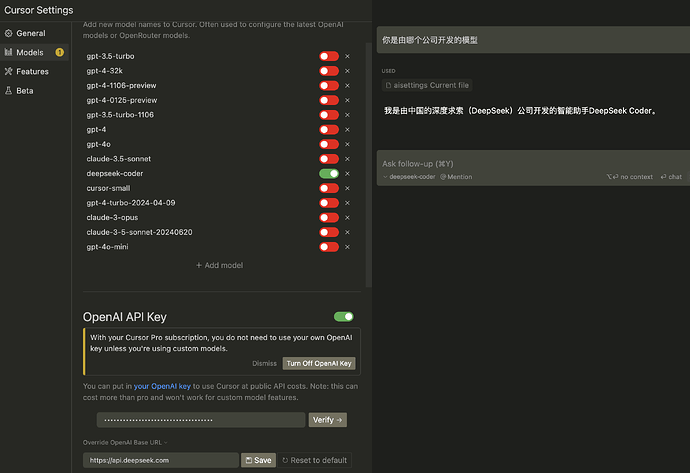Click the yellow warning badge on Models
Image resolution: width=690 pixels, height=473 pixels.
point(59,52)
